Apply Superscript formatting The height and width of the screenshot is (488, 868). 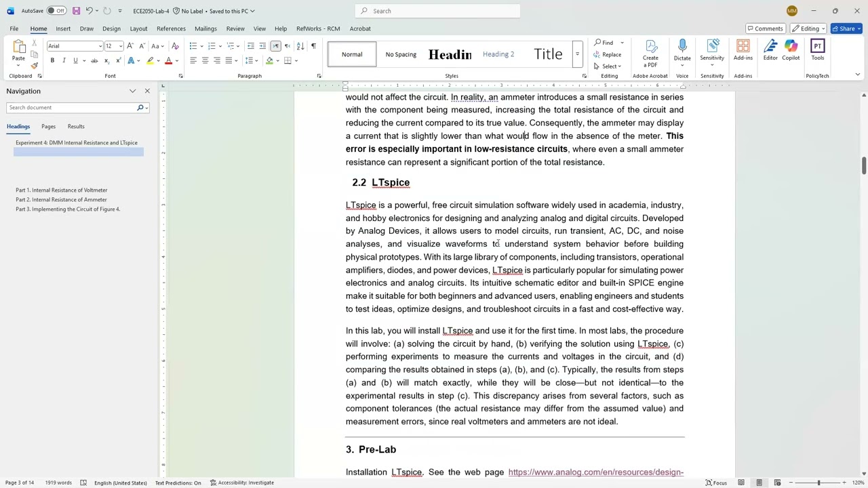[x=117, y=60]
